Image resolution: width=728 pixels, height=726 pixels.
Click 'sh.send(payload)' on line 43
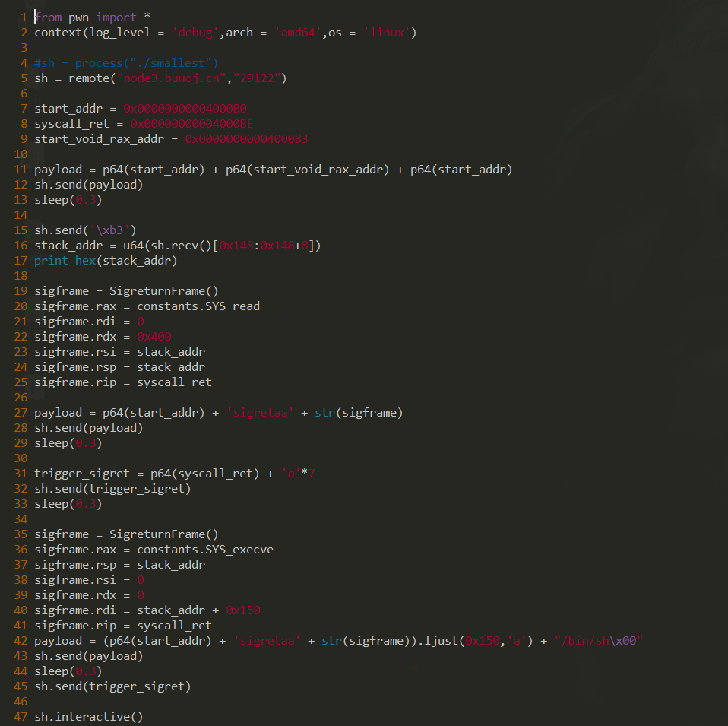click(x=89, y=656)
